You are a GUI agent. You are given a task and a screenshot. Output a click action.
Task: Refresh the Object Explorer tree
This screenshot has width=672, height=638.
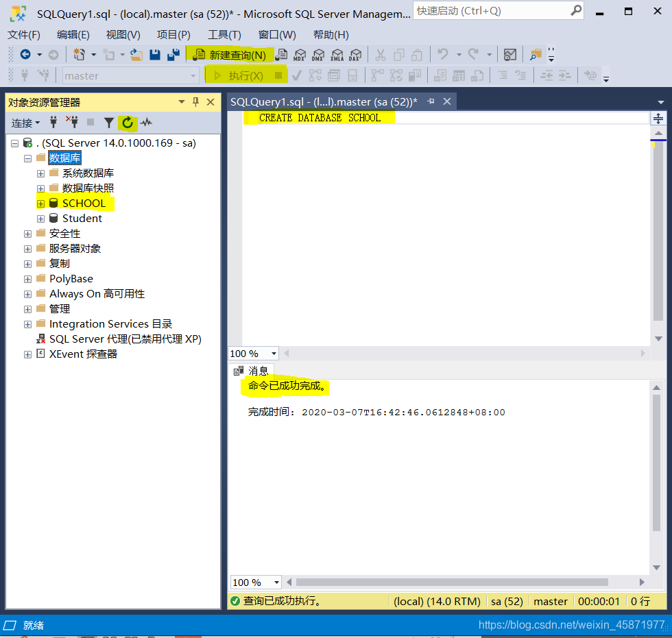(128, 123)
